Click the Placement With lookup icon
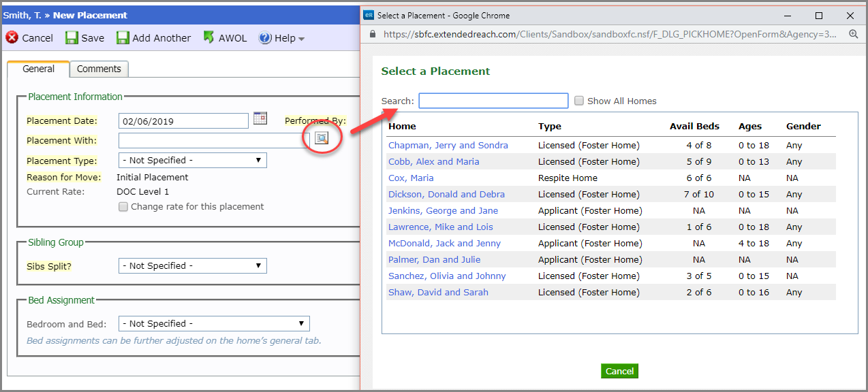Viewport: 868px width, 392px height. (x=322, y=138)
